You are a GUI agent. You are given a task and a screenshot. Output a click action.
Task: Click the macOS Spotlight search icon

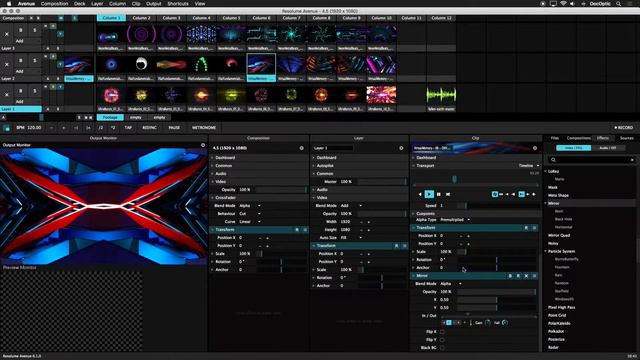coord(619,4)
